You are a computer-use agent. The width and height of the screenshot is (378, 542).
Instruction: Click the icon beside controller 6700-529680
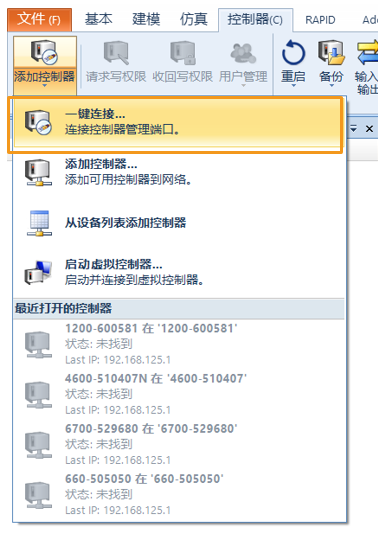coord(38,445)
